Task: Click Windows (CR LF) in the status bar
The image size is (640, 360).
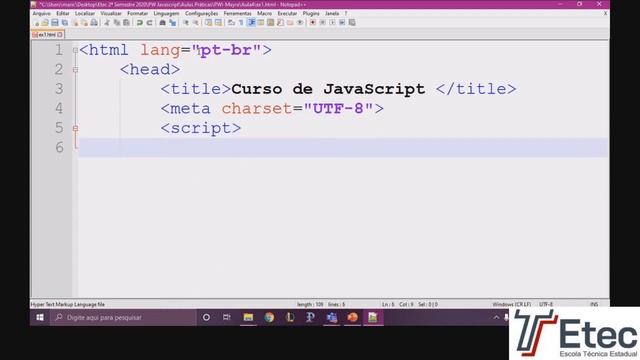Action: (x=511, y=304)
